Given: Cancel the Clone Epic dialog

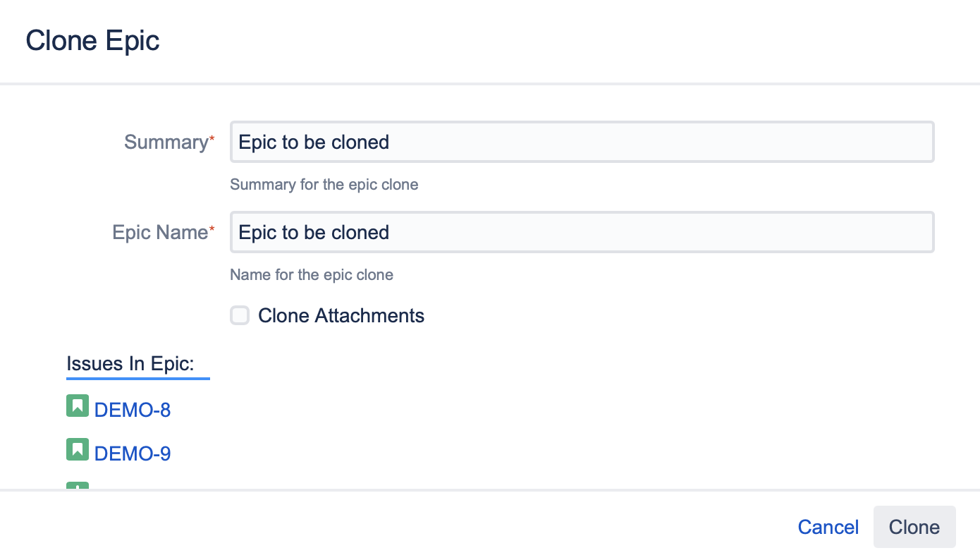Looking at the screenshot, I should [x=828, y=527].
